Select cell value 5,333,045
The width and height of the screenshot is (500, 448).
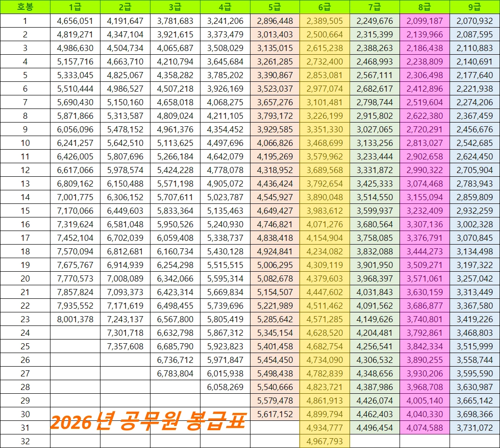click(75, 75)
